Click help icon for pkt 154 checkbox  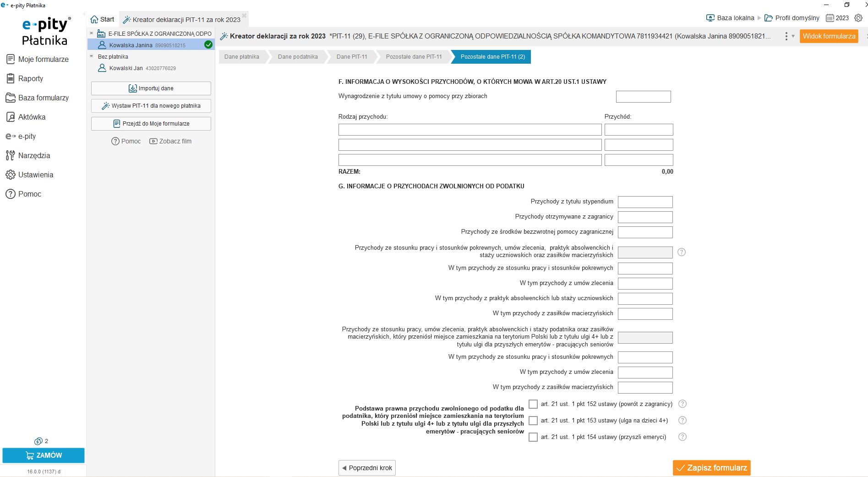point(682,437)
